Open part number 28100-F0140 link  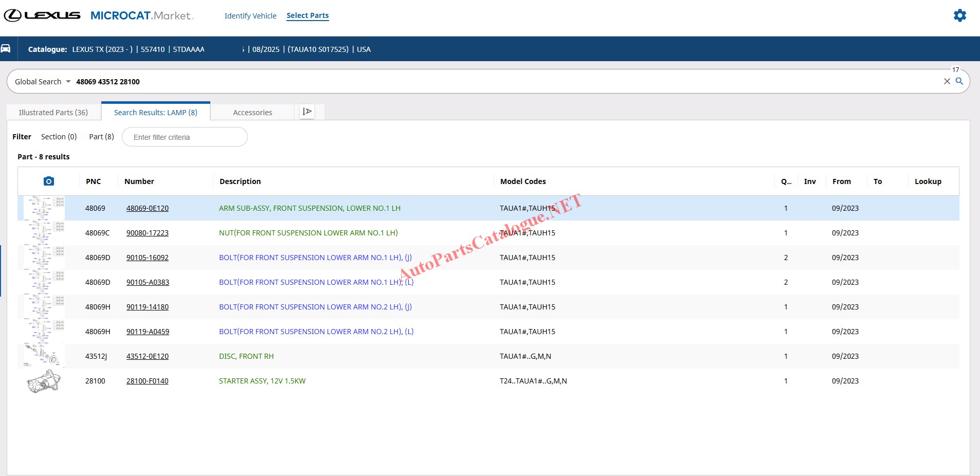click(x=148, y=381)
